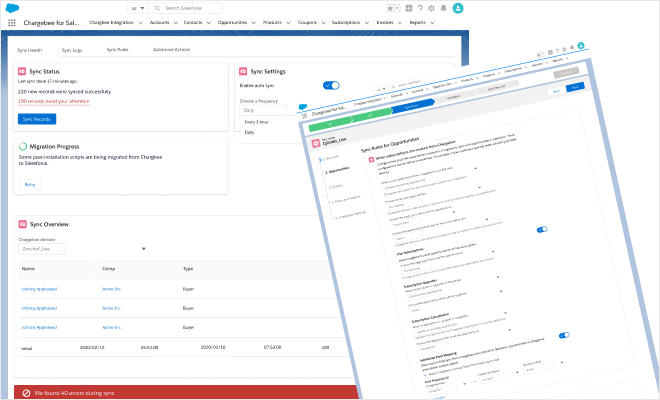
Task: Open the Choose a frequency Daily dropdown
Action: coord(263,110)
